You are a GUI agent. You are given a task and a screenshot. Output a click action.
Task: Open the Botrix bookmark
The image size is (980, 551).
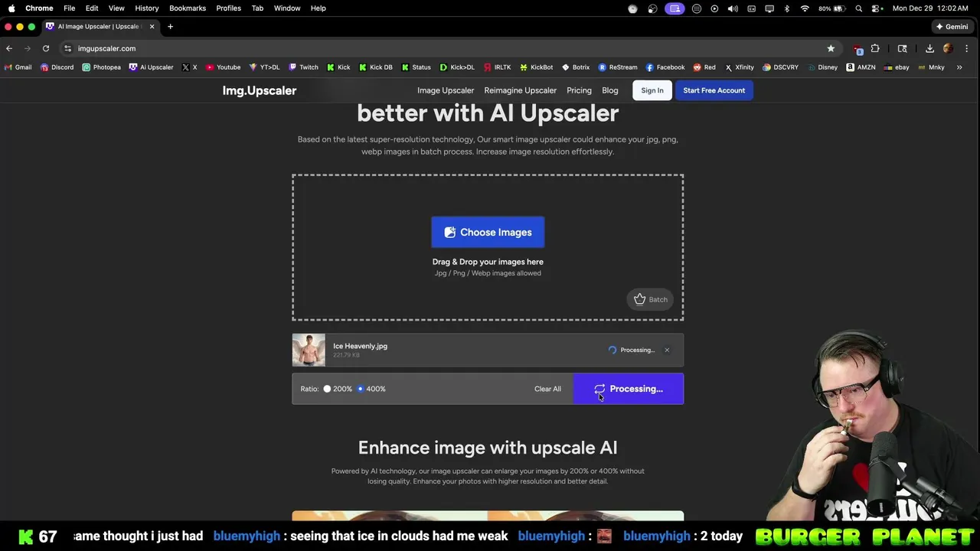tap(575, 67)
